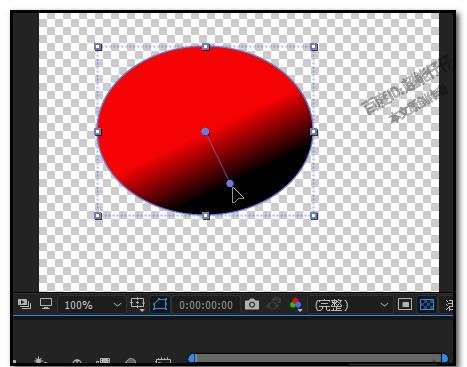Click the greyed-out Show Snapshot icon
This screenshot has width=467, height=367.
point(274,304)
